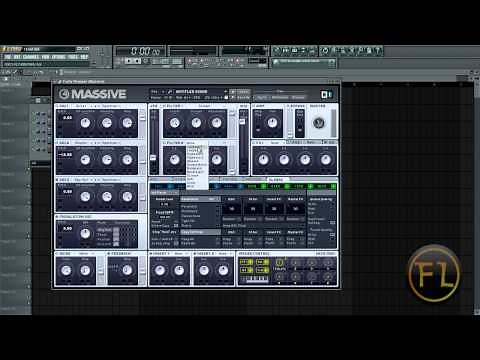Switch to the Synth view in Massive header
Viewport: 480px width, 360px height.
[262, 97]
